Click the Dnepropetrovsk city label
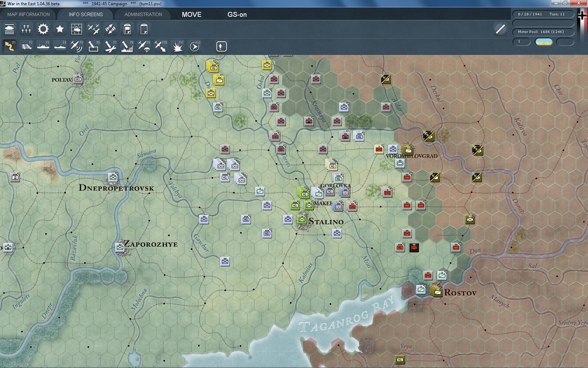 click(116, 188)
